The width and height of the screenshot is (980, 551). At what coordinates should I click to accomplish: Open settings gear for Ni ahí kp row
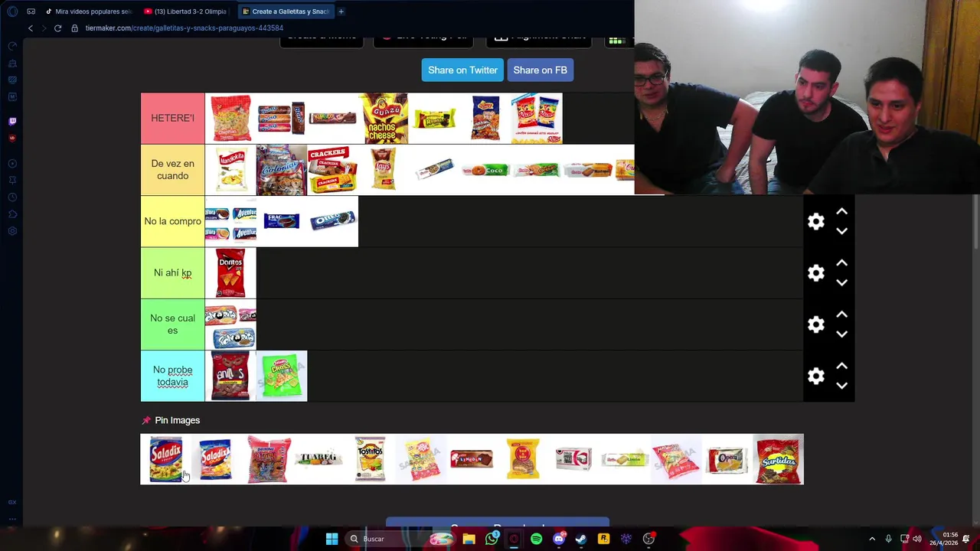coord(816,273)
